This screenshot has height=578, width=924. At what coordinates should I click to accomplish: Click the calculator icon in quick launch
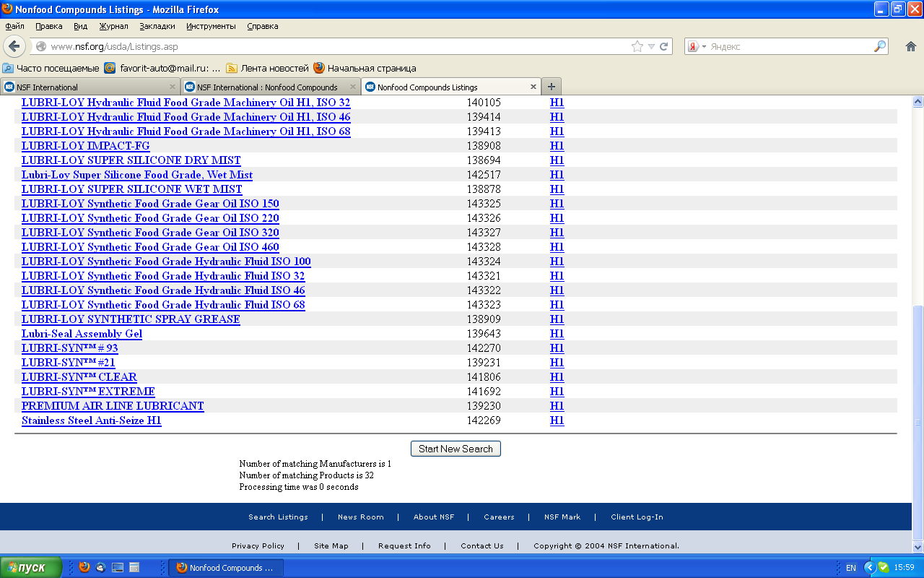pyautogui.click(x=134, y=568)
